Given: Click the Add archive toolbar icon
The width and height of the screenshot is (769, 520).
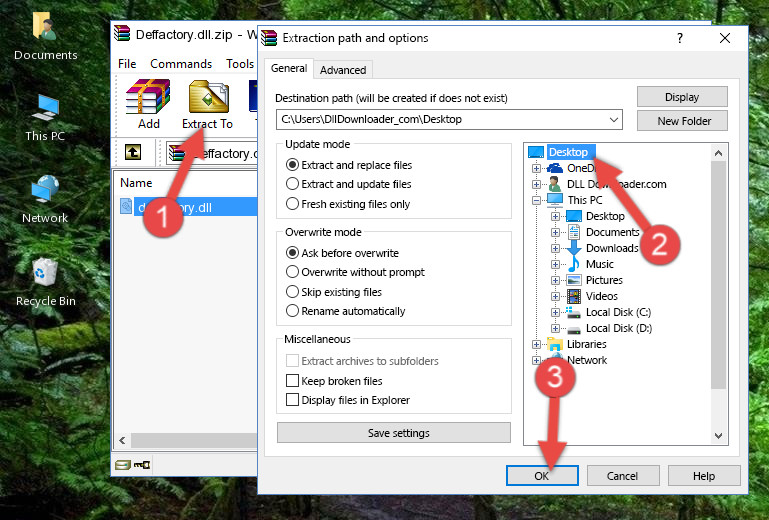Looking at the screenshot, I should (148, 97).
